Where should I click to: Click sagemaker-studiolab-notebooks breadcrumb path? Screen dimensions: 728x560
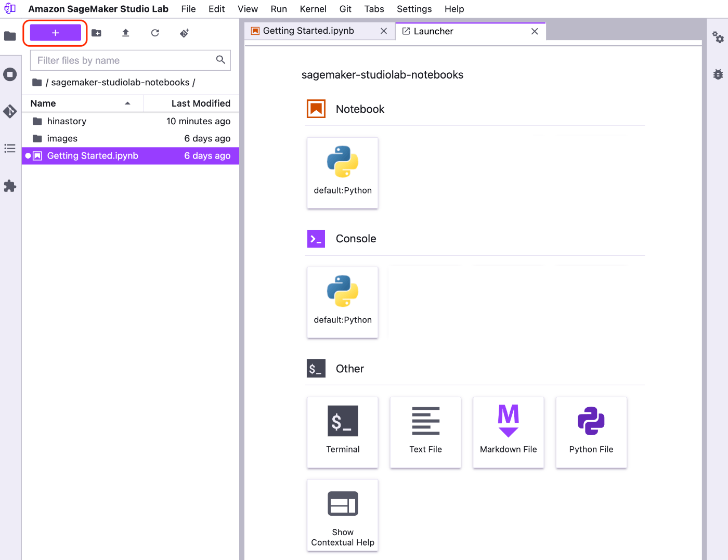[120, 82]
